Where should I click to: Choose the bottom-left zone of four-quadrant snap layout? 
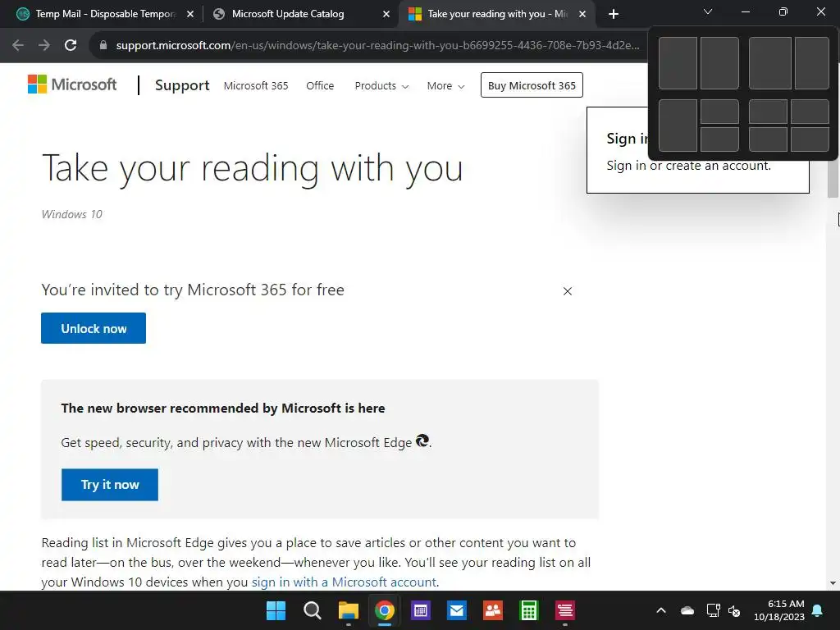(x=768, y=139)
